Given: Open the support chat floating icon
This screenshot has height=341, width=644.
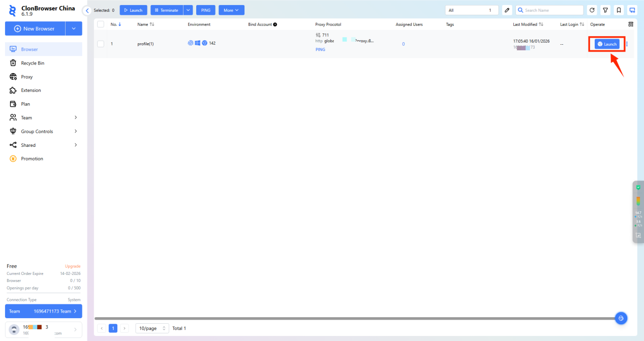Looking at the screenshot, I should (x=621, y=318).
